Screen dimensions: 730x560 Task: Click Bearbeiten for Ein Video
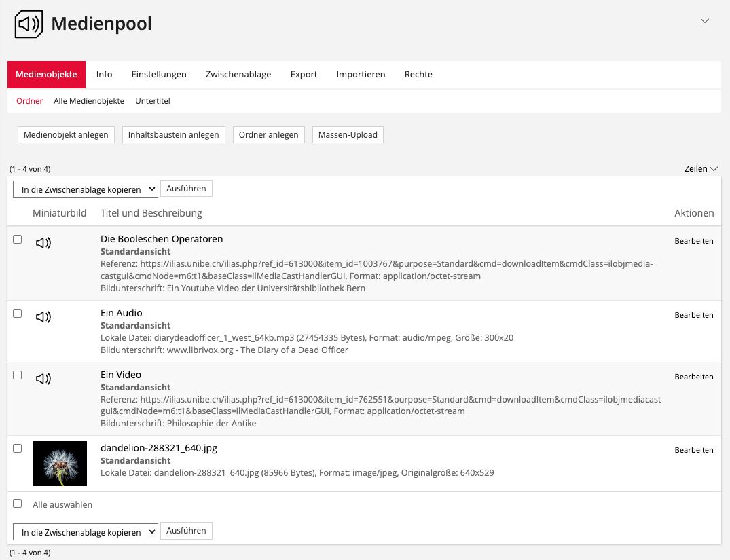click(693, 377)
